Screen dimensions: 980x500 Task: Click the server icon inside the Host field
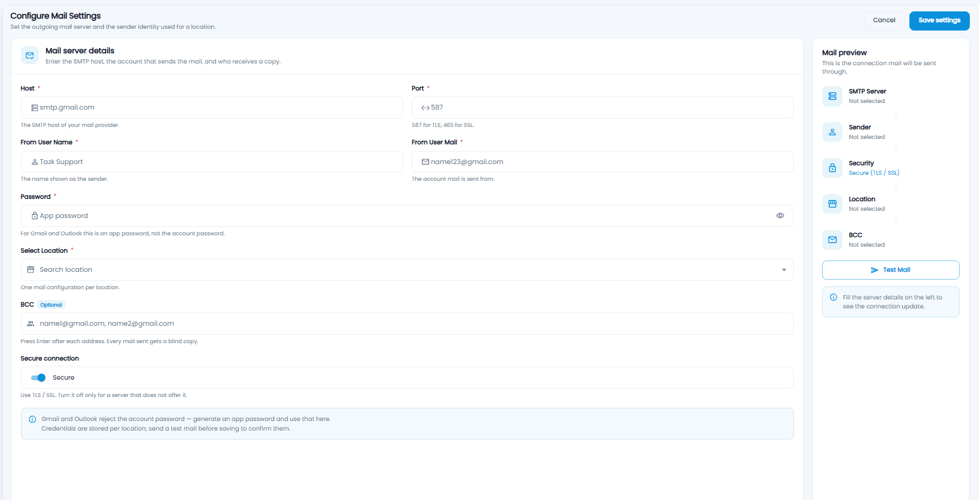click(x=35, y=108)
